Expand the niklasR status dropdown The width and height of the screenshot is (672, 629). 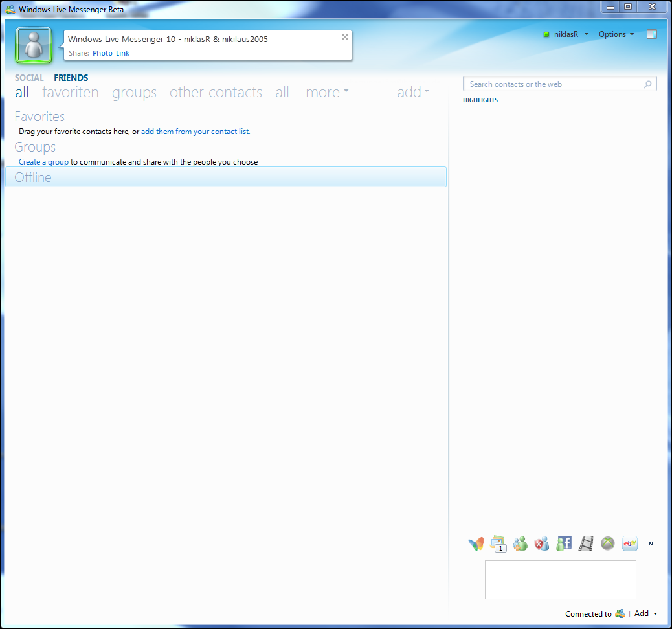[566, 34]
